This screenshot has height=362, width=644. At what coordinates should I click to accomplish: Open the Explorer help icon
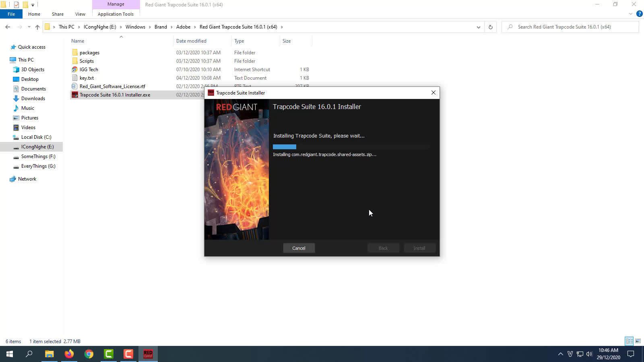point(639,14)
